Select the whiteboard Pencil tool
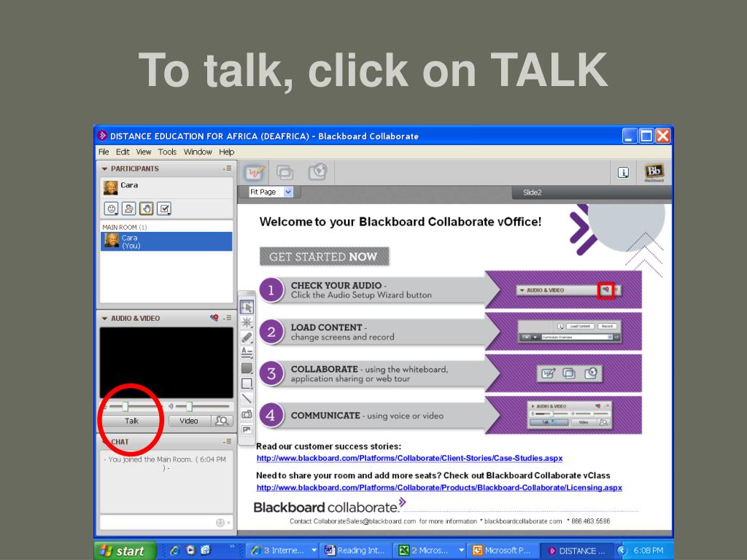747x560 pixels. click(x=247, y=337)
